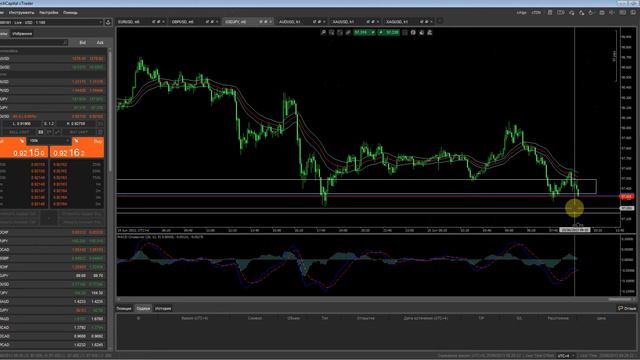Click the middle depth-of-market view icon in symbol panel

coord(49,132)
